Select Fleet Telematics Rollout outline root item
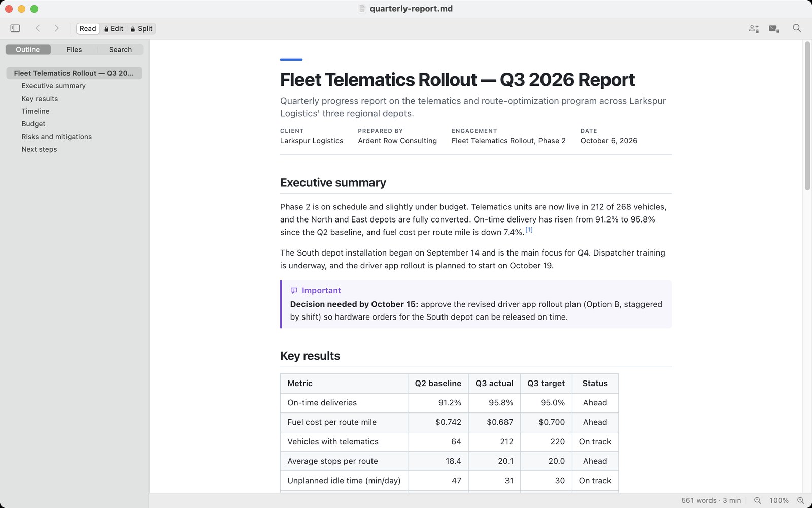 [x=74, y=73]
